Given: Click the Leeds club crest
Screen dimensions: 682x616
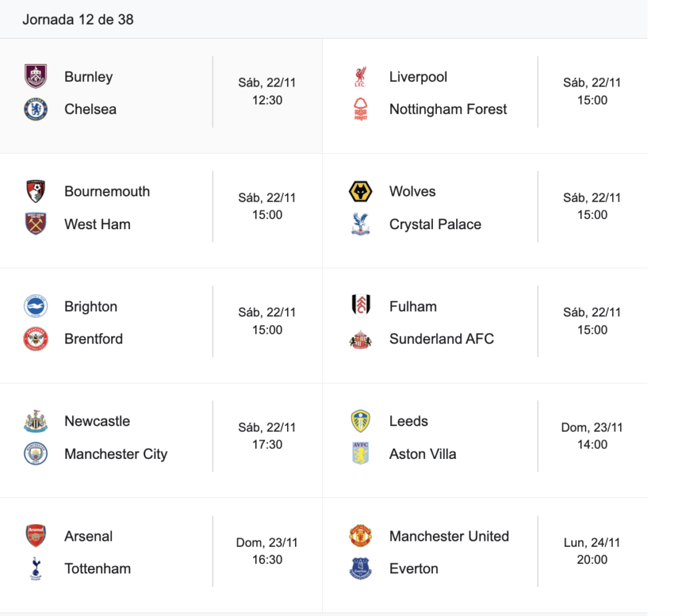Looking at the screenshot, I should (361, 422).
